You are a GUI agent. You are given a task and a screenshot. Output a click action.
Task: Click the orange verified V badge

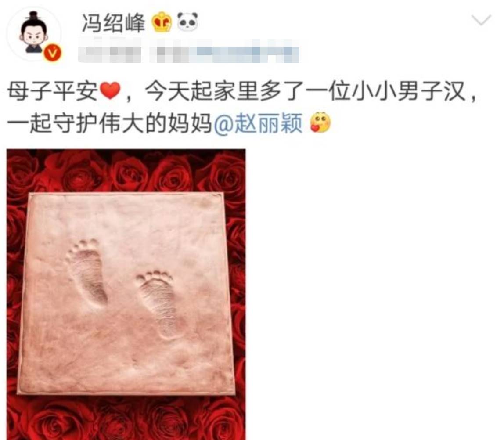53,53
